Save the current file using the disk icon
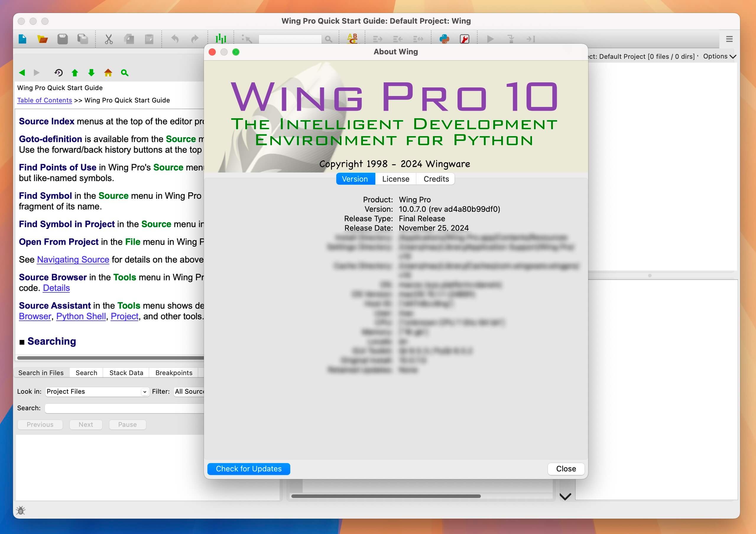 [x=63, y=39]
